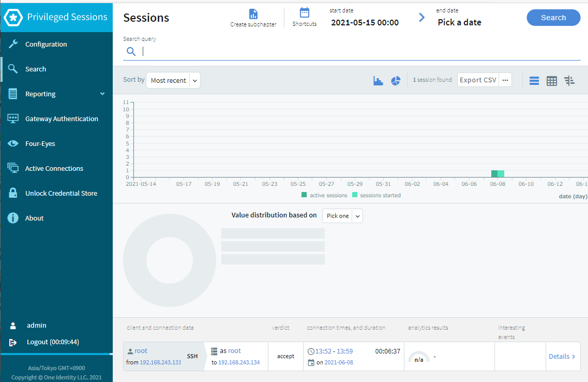Click the clock icon in session row
The width and height of the screenshot is (588, 382).
coord(311,351)
